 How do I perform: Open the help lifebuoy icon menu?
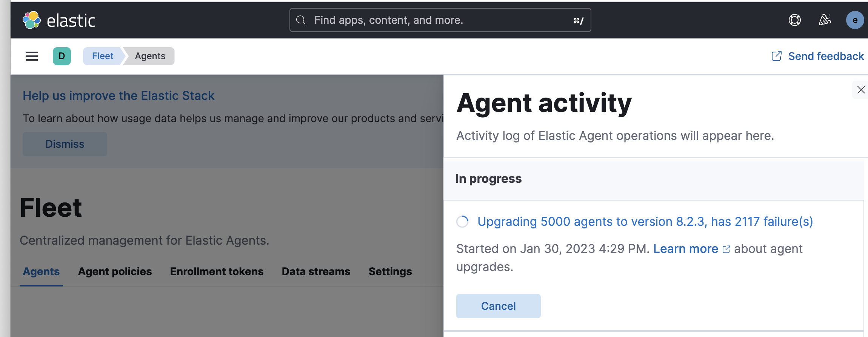[x=794, y=20]
